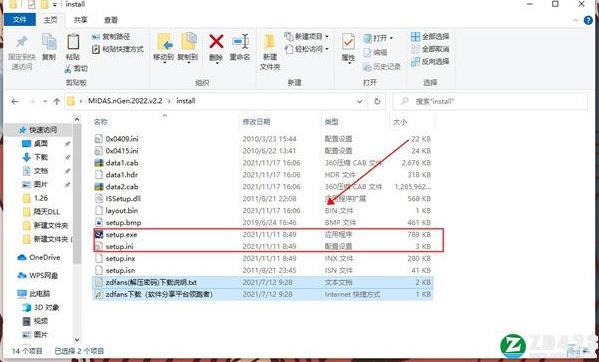Sort by the Name (名称) column header

pos(101,122)
